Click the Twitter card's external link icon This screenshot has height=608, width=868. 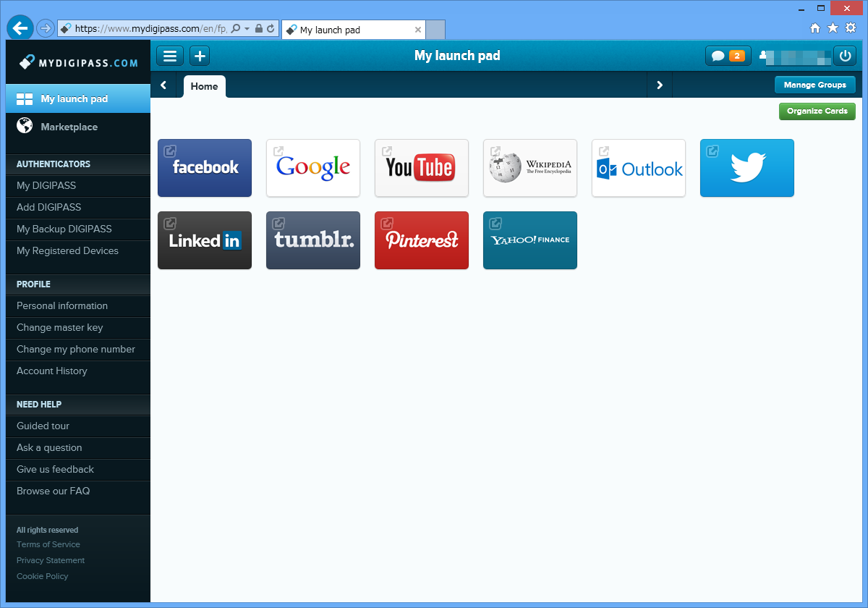tap(712, 151)
